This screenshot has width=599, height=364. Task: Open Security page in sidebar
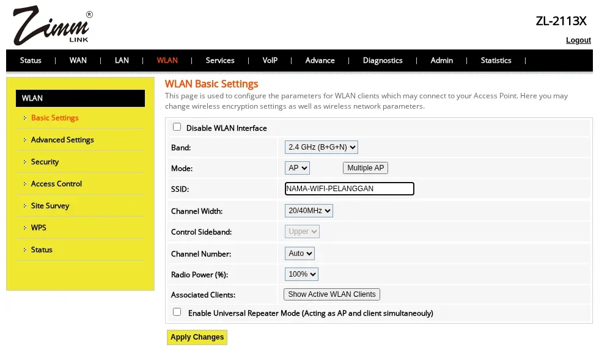point(45,162)
